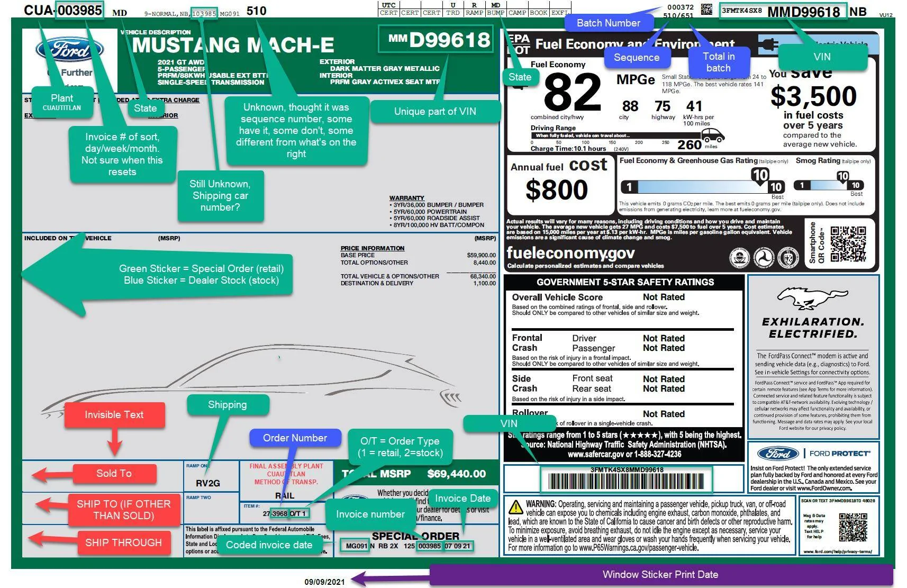Click the $3,500 fuel savings amount

click(x=813, y=96)
